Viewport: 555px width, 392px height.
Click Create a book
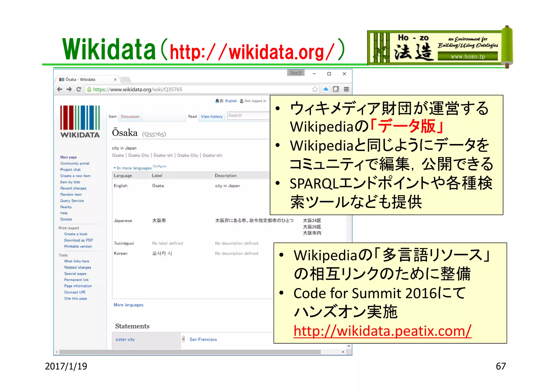point(76,234)
